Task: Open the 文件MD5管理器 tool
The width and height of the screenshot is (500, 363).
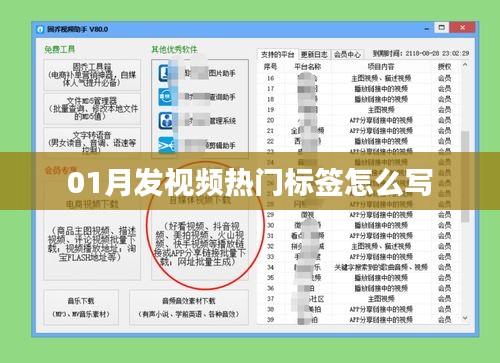Action: (x=92, y=109)
